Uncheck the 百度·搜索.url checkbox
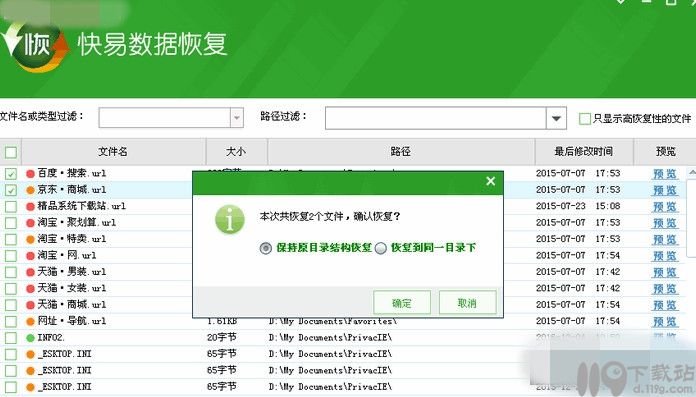The width and height of the screenshot is (696, 397). click(11, 174)
